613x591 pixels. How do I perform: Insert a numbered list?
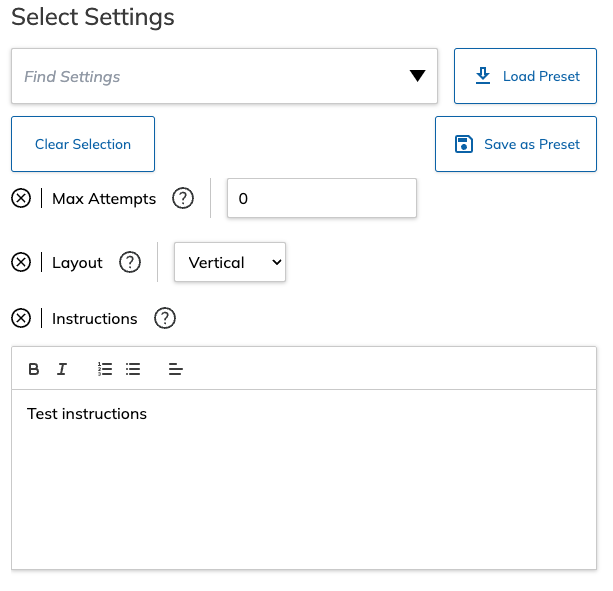(105, 369)
